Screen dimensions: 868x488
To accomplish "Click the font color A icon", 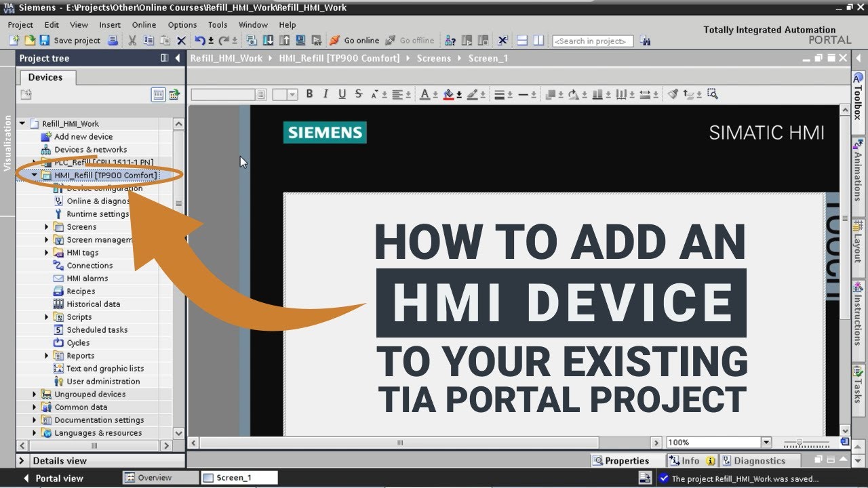I will tap(425, 94).
